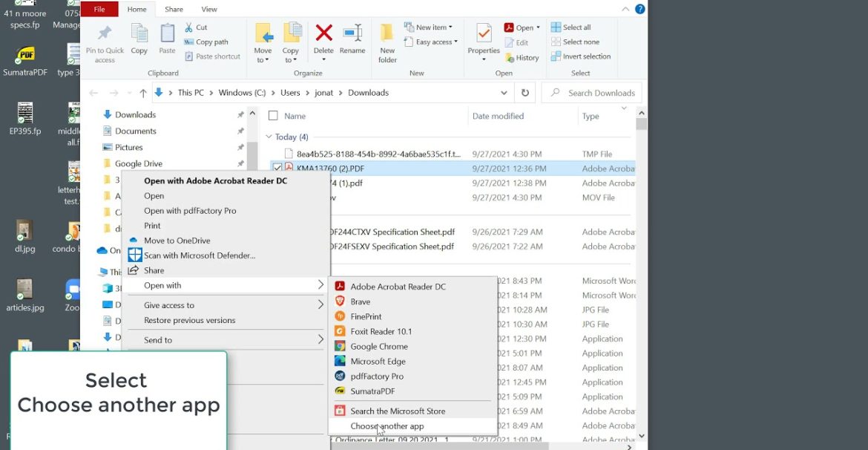This screenshot has height=450, width=868.
Task: Click the blue Help question icon
Action: pos(640,9)
